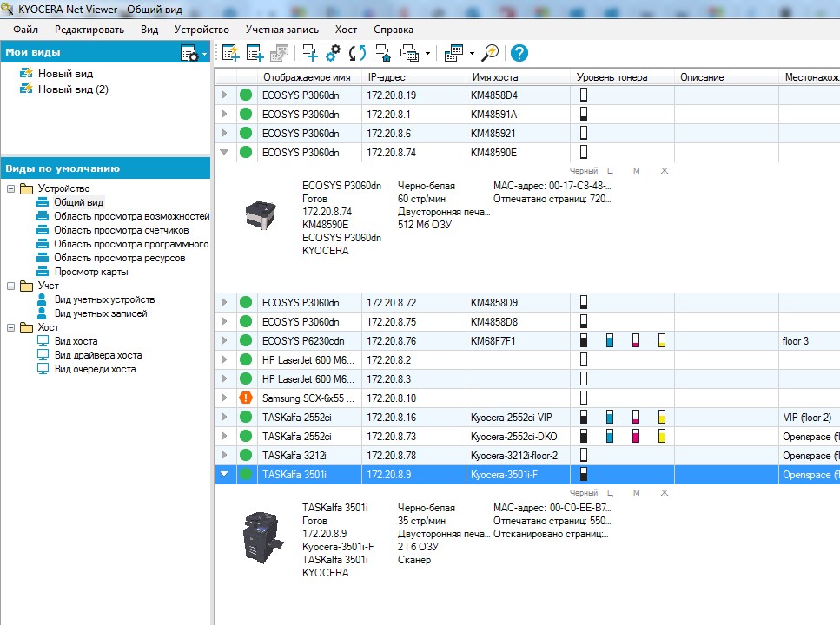Sort by Описание column header
This screenshot has width=840, height=625.
[726, 77]
